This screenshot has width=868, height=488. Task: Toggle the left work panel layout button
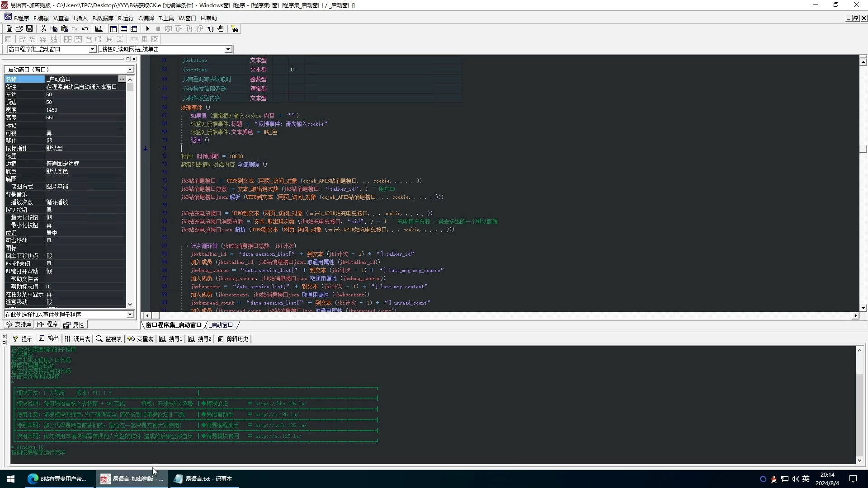pos(113,29)
